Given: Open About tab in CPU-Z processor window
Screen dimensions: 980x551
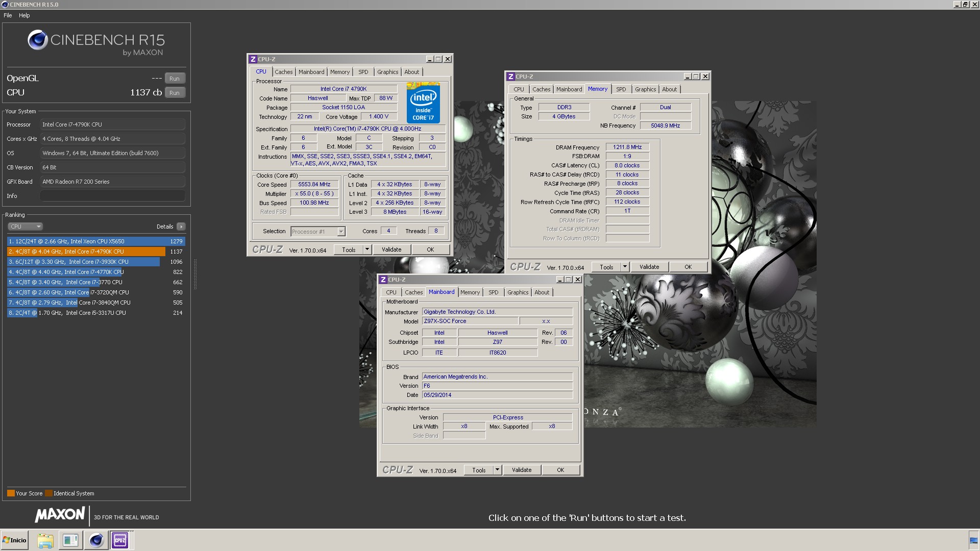Looking at the screenshot, I should coord(412,72).
